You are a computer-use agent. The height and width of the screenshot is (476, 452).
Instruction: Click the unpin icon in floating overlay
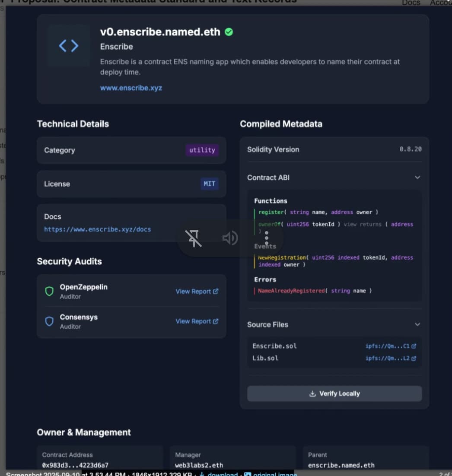[193, 238]
